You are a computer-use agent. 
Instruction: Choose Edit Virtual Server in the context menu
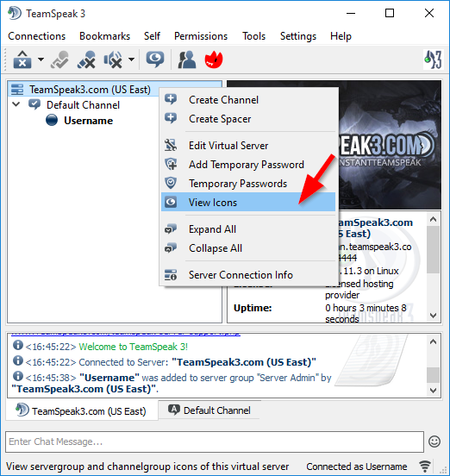[248, 146]
